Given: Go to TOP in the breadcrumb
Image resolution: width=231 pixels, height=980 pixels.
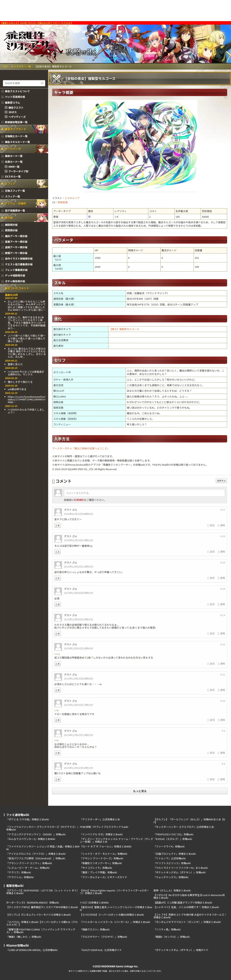Looking at the screenshot, I should pos(5,67).
